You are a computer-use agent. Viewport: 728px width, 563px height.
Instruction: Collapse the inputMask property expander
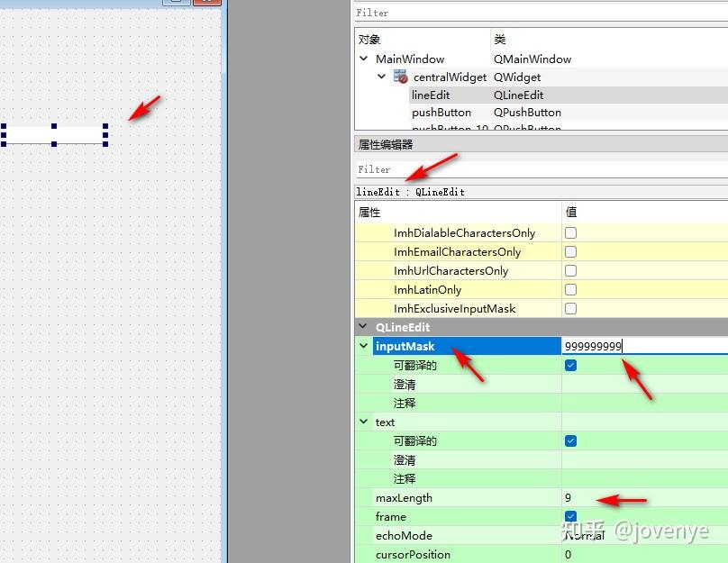click(364, 346)
